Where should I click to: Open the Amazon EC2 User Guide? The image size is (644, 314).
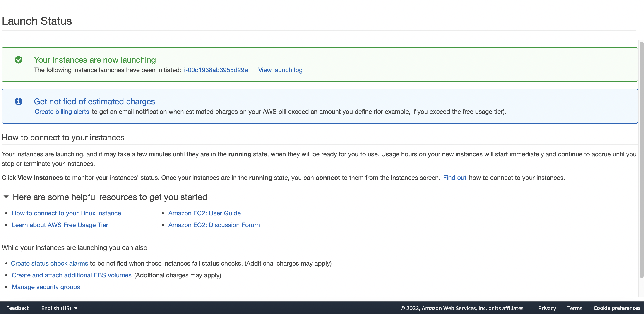(x=204, y=213)
